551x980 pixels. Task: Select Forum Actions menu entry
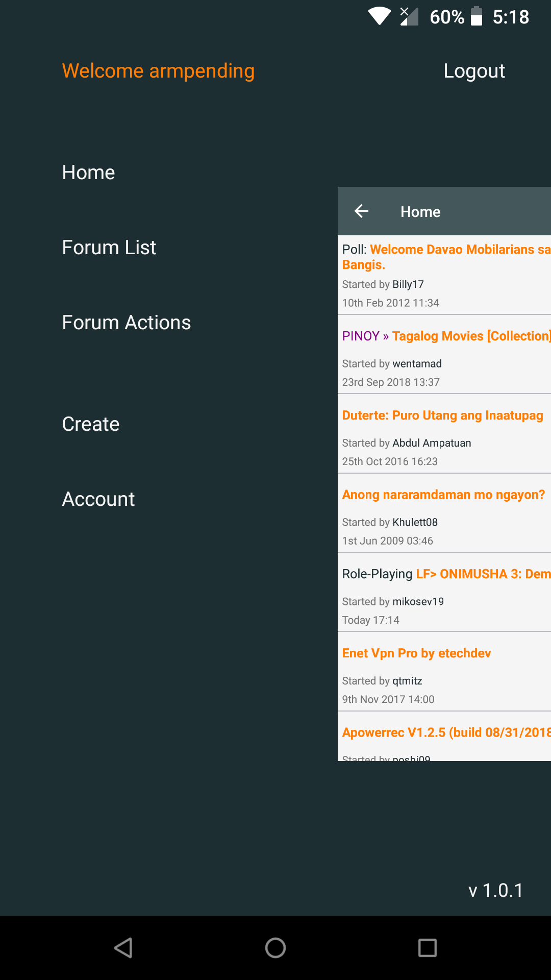click(x=126, y=323)
